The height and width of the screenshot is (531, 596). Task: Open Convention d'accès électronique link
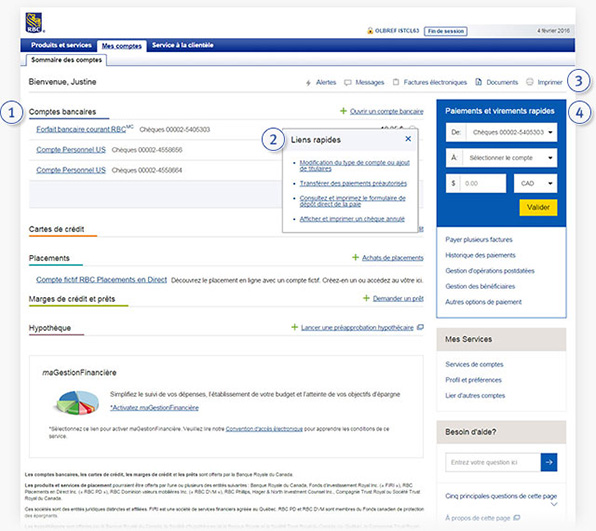point(264,429)
